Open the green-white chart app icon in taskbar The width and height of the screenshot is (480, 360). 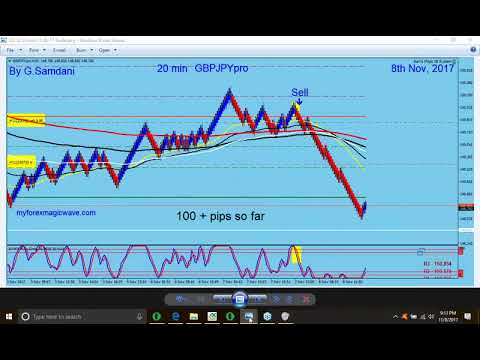coord(212,316)
